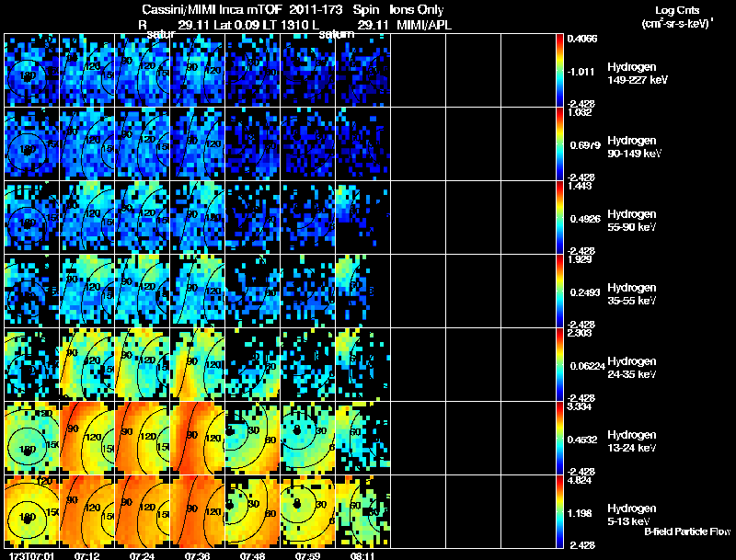The width and height of the screenshot is (736, 560).
Task: Click the 173T07:01 time label
Action: 31,555
